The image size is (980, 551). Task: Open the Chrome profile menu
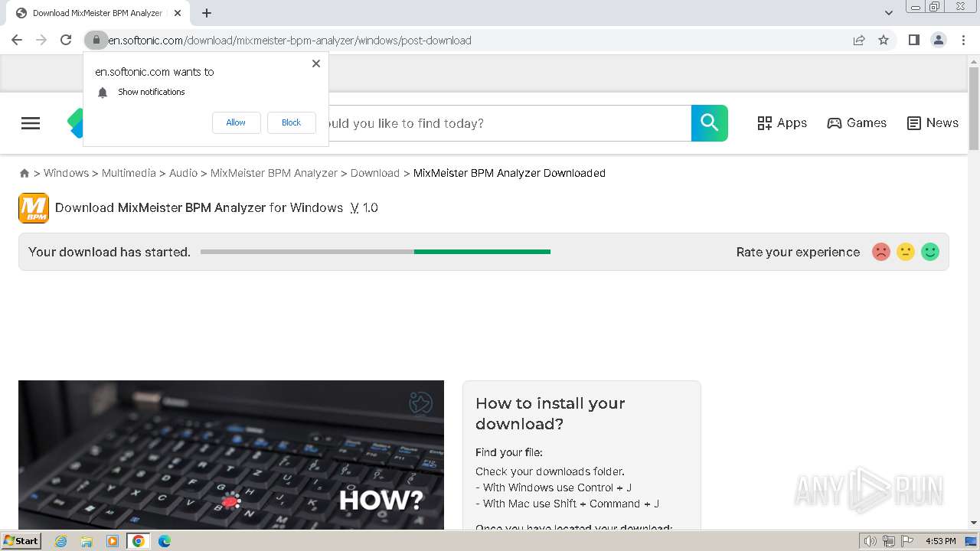[939, 40]
